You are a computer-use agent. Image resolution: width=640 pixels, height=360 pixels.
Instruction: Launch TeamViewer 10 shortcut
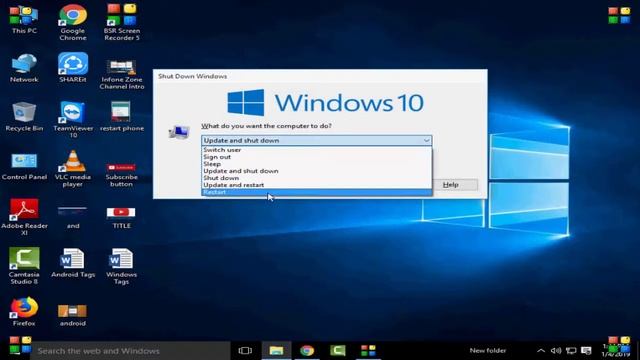click(73, 120)
